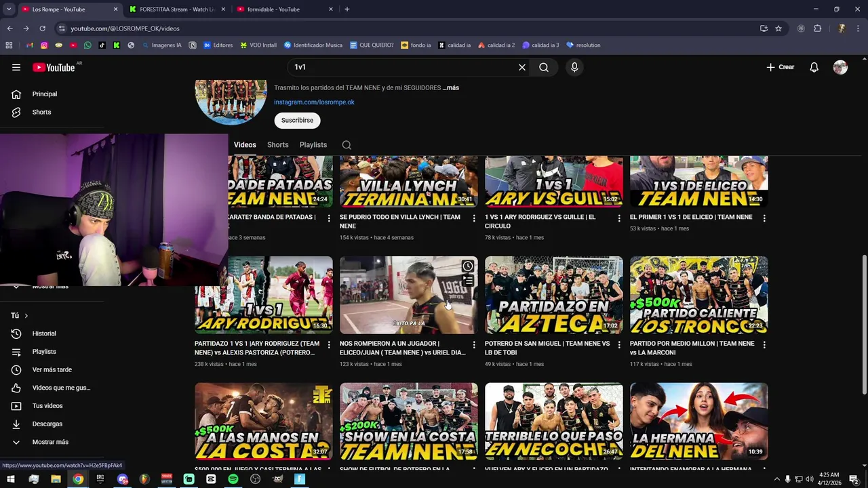Open the Epic Games launcher in taskbar
The width and height of the screenshot is (868, 488).
(100, 479)
